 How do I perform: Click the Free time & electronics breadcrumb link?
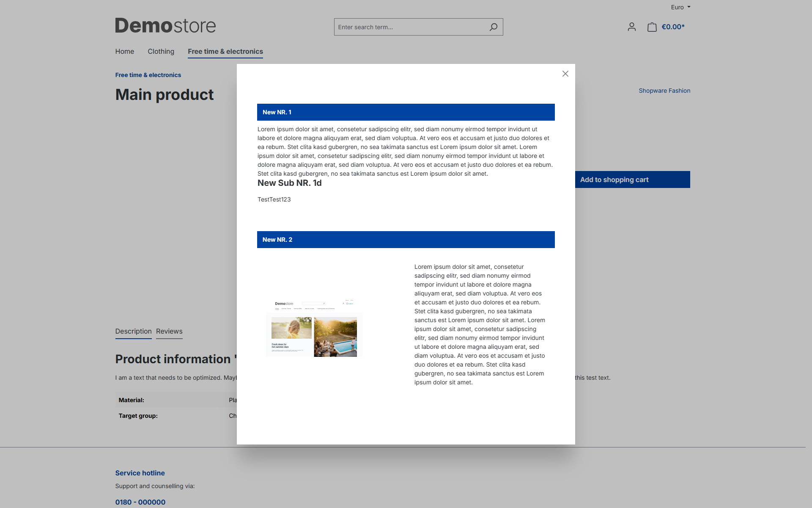coord(148,75)
